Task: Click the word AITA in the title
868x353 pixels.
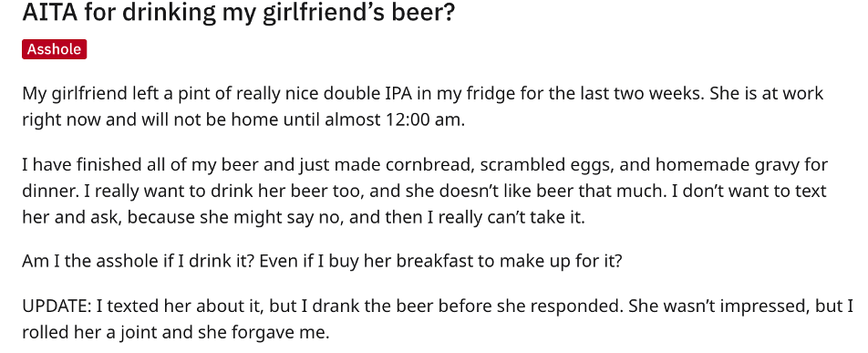Action: [50, 12]
